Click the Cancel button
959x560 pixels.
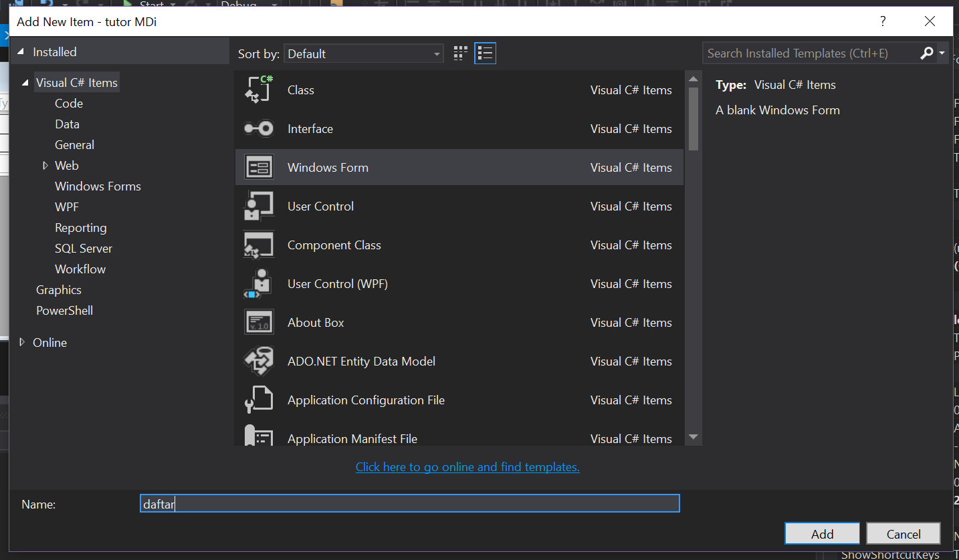pos(903,533)
